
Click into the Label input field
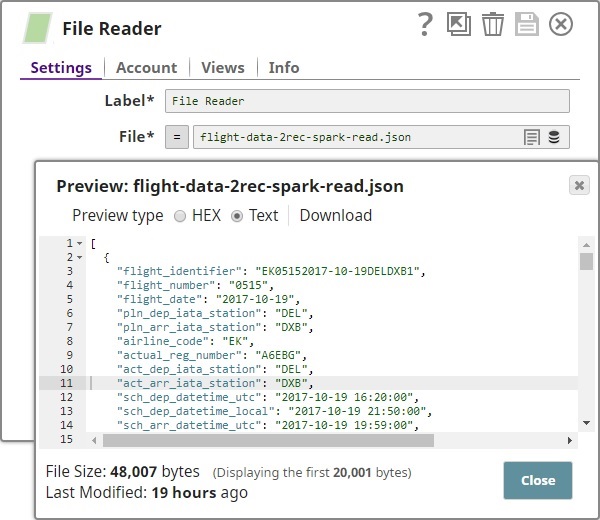click(x=367, y=101)
